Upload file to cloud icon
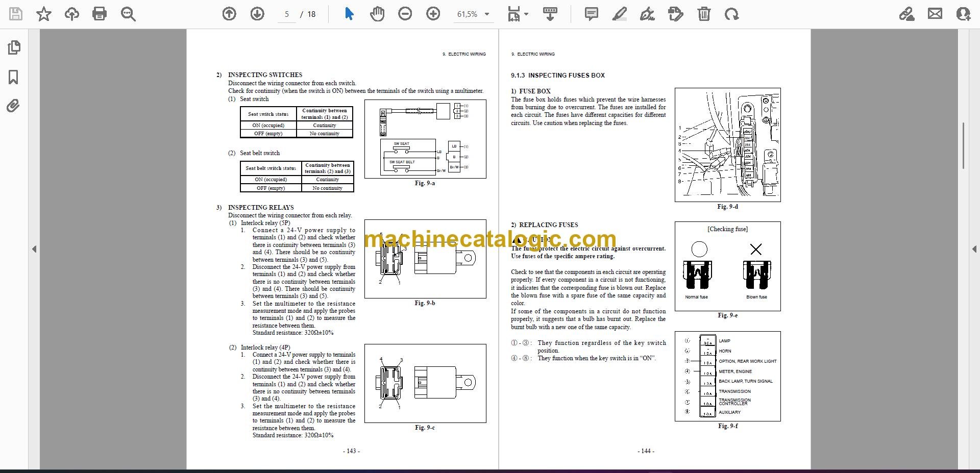980x473 pixels. pos(72,14)
